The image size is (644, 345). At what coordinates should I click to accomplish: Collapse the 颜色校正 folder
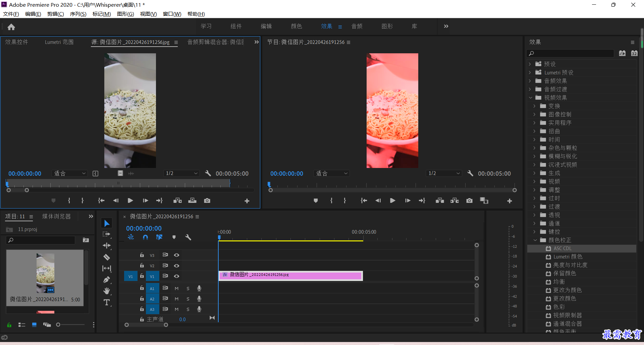click(x=535, y=240)
